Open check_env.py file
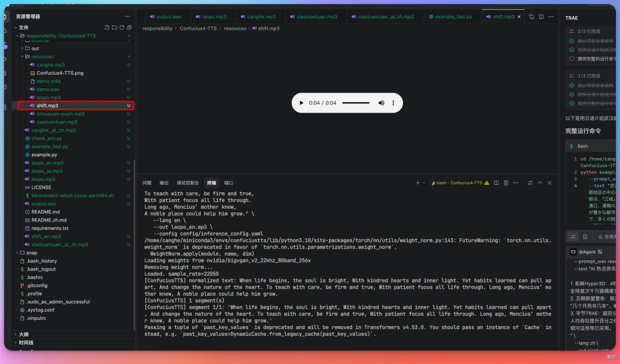The image size is (620, 364). tap(46, 138)
